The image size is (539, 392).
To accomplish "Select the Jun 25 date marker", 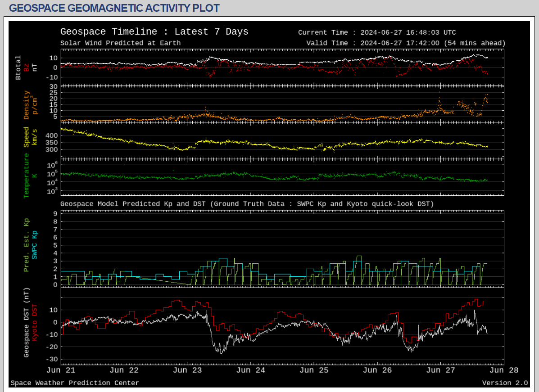I will click(314, 370).
